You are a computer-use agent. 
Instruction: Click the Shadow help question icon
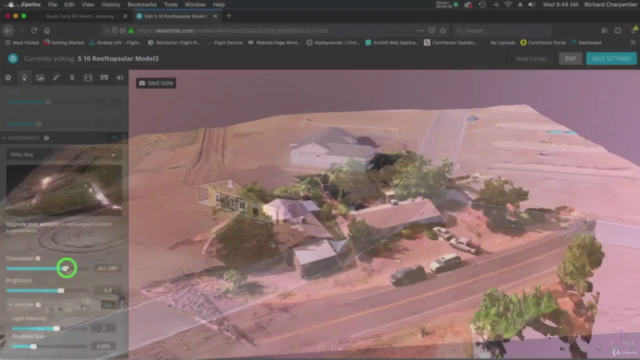pos(38,305)
